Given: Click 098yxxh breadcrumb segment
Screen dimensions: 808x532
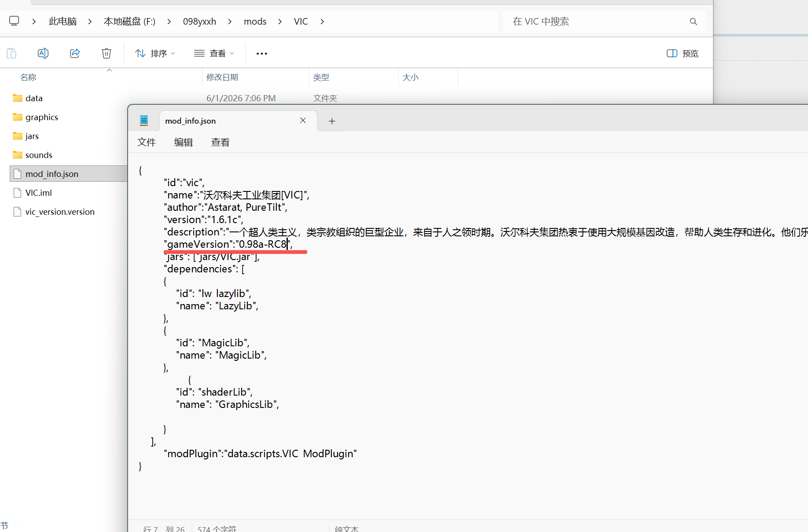Looking at the screenshot, I should [x=199, y=22].
